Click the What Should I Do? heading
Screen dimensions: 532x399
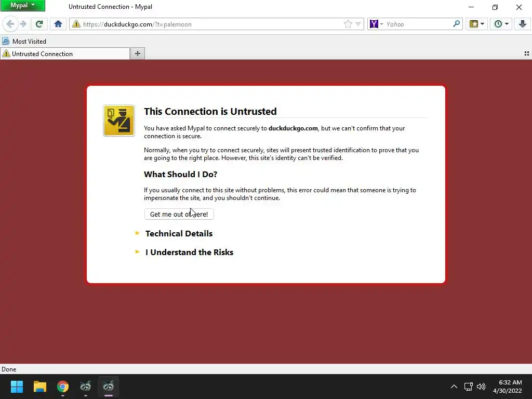coord(180,175)
